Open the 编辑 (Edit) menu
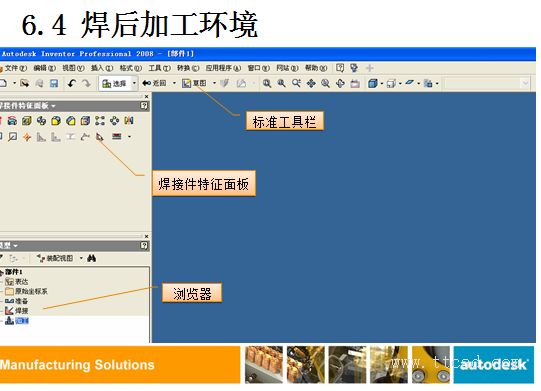 tap(45, 68)
